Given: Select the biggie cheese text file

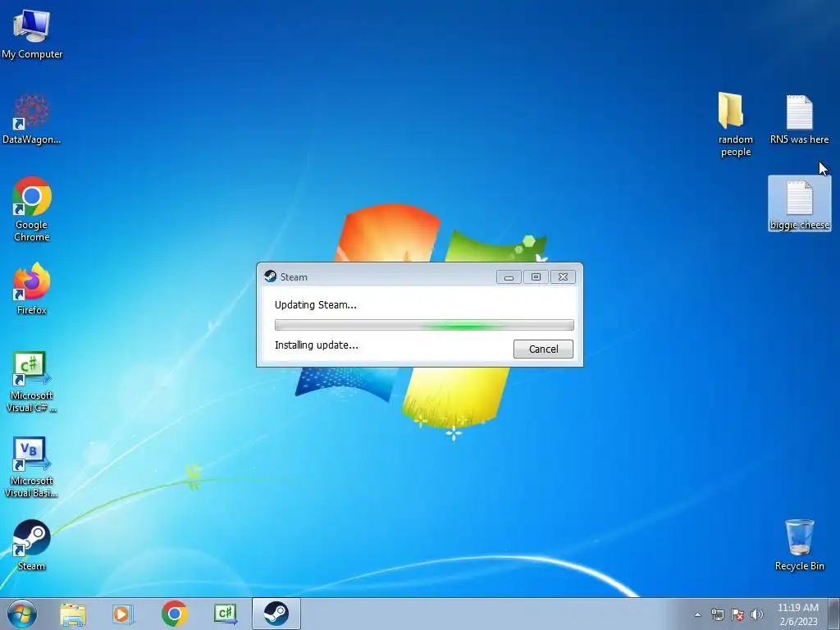Looking at the screenshot, I should click(799, 204).
